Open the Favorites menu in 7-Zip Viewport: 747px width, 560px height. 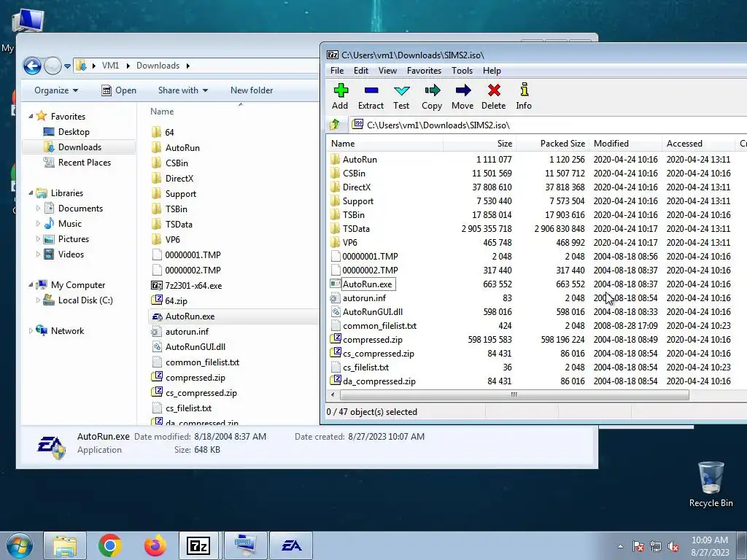point(424,71)
